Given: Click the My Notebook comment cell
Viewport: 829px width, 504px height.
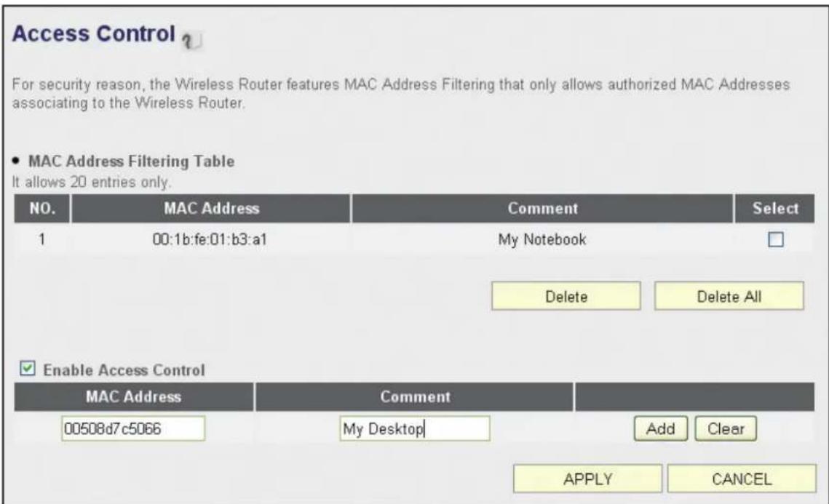Looking at the screenshot, I should coord(542,240).
